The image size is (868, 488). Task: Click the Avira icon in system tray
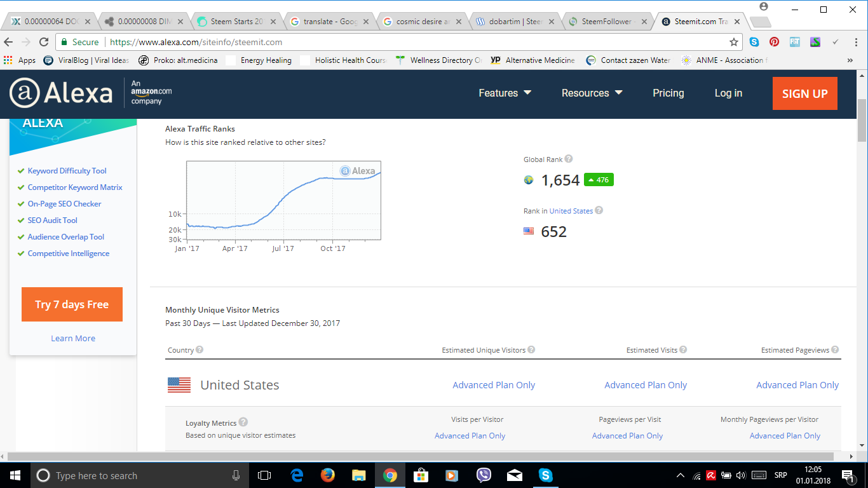coord(711,475)
